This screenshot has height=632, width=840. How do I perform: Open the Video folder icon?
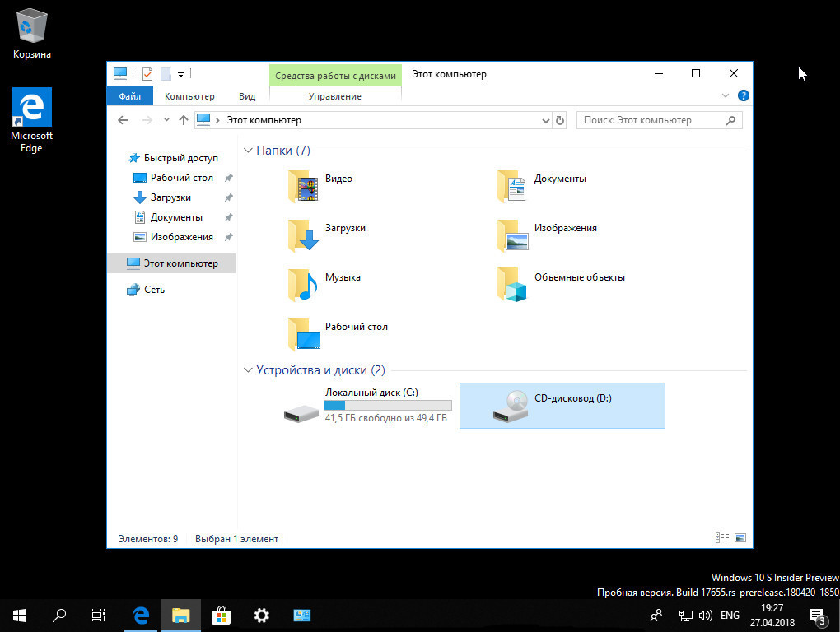point(304,186)
